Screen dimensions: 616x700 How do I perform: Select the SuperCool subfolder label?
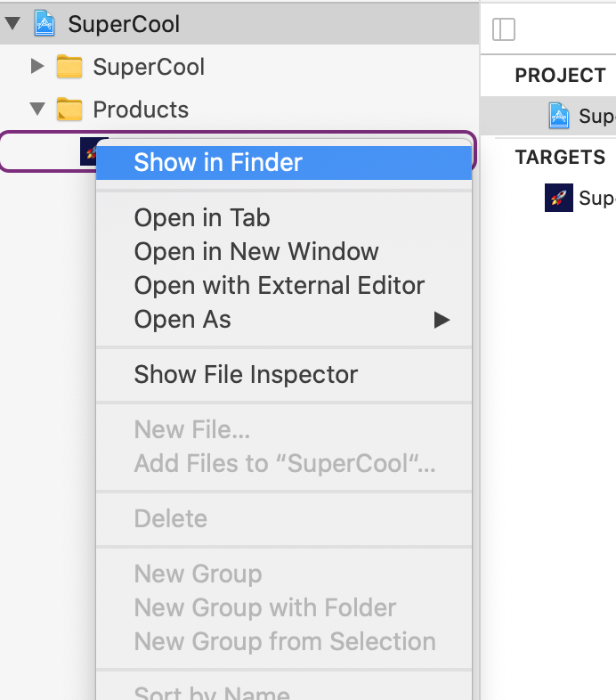(149, 67)
